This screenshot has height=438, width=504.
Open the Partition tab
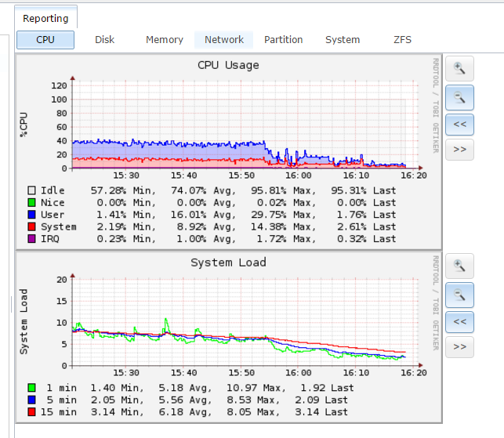point(283,39)
